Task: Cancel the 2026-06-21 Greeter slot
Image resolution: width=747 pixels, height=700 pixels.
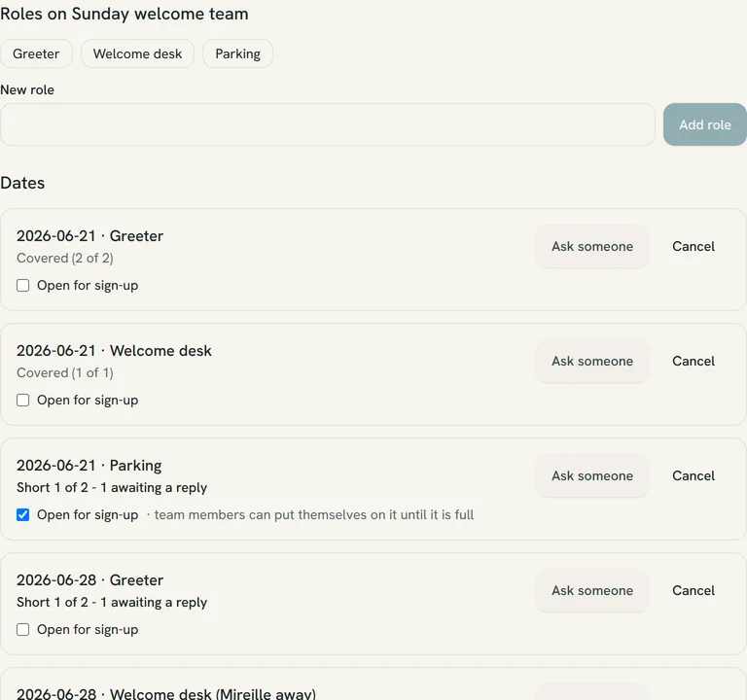Action: pos(694,247)
